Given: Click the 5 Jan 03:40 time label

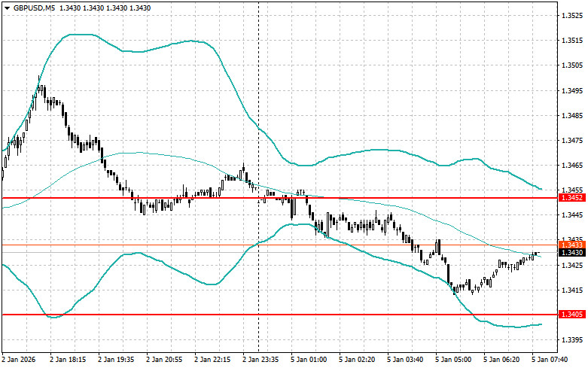Looking at the screenshot, I should click(x=407, y=360).
